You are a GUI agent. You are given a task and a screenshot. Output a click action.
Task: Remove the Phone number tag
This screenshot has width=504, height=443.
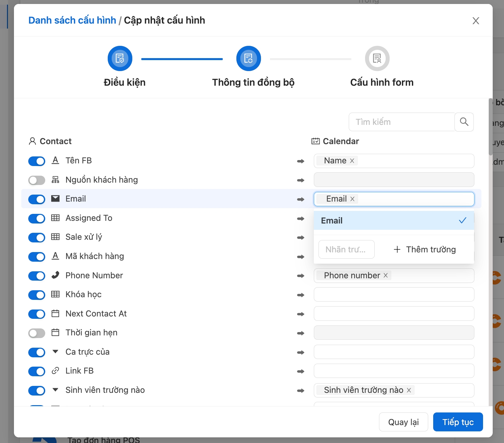pos(386,275)
